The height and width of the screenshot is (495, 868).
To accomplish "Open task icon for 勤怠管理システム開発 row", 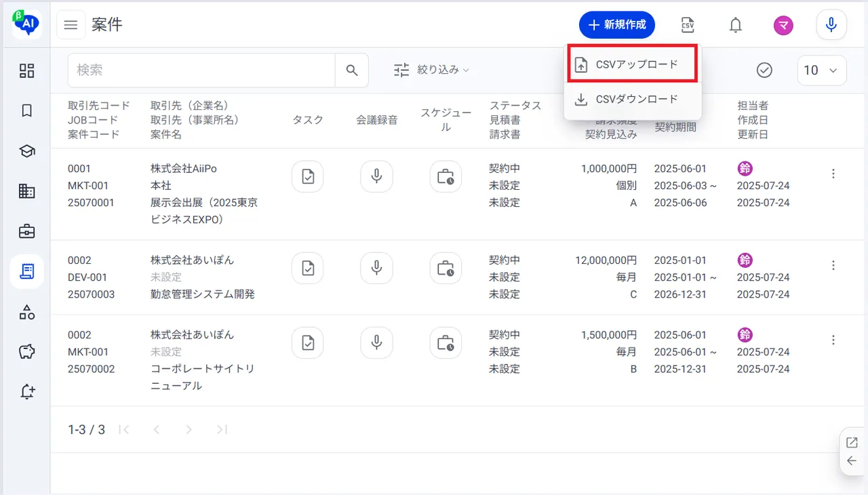I will (x=308, y=269).
